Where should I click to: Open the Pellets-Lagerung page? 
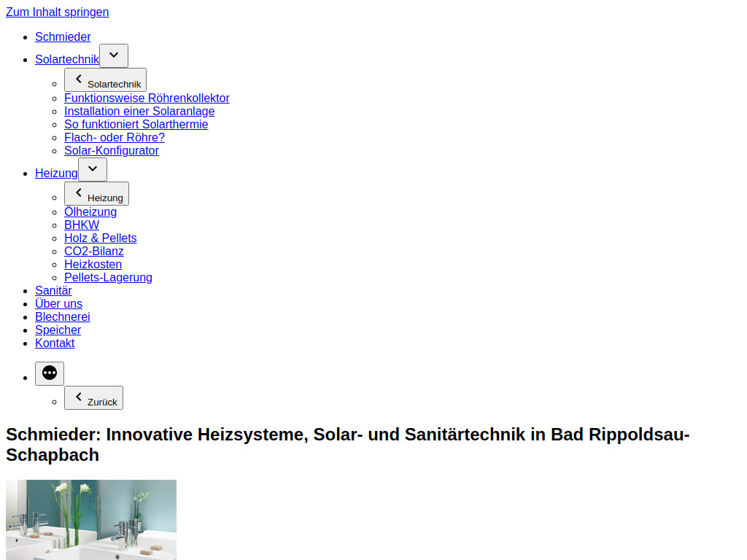(108, 277)
